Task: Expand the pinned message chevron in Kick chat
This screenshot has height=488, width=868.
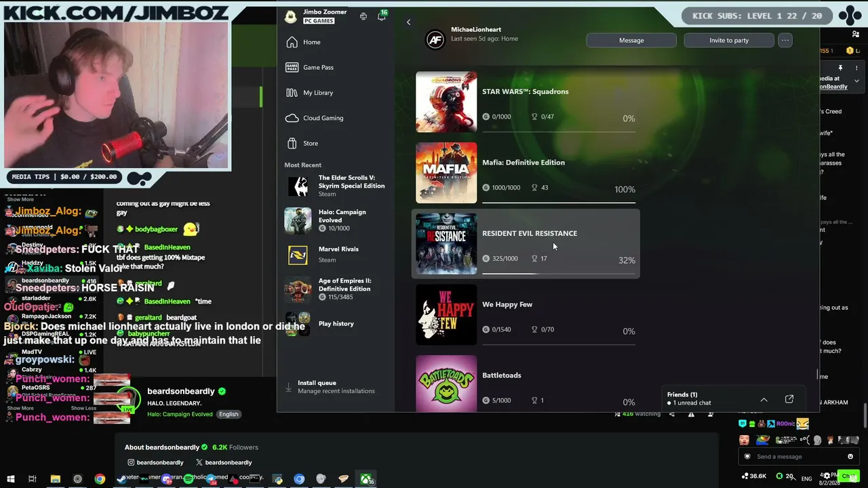Action: pyautogui.click(x=856, y=81)
